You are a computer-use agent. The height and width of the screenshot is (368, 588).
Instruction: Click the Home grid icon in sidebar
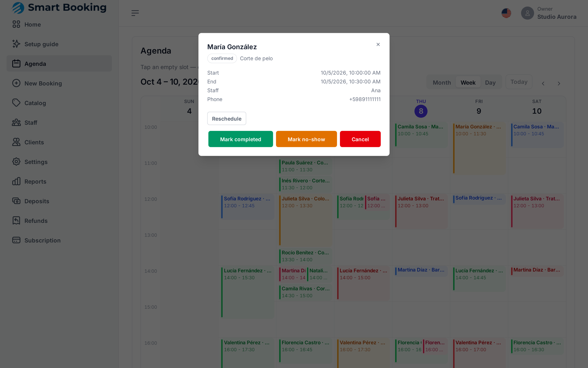(x=16, y=24)
